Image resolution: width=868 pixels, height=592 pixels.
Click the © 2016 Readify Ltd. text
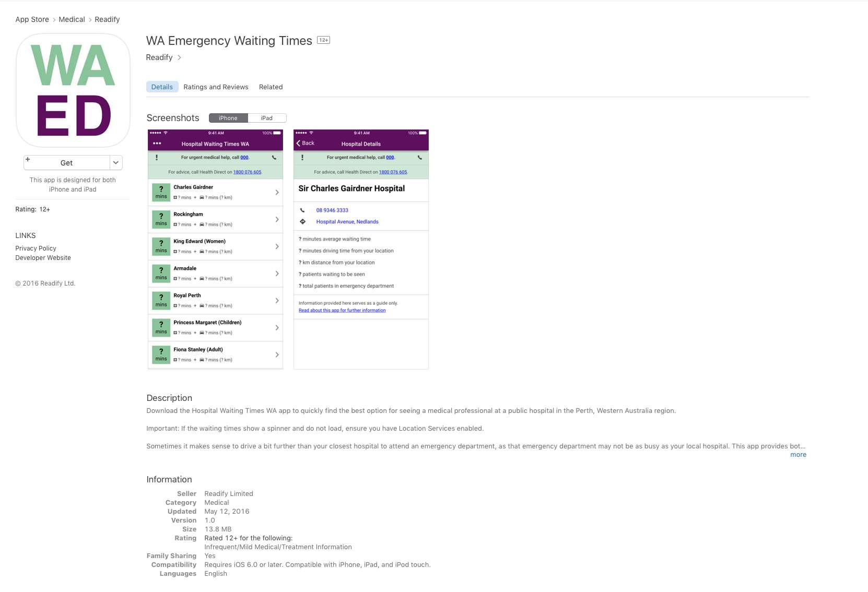click(45, 283)
